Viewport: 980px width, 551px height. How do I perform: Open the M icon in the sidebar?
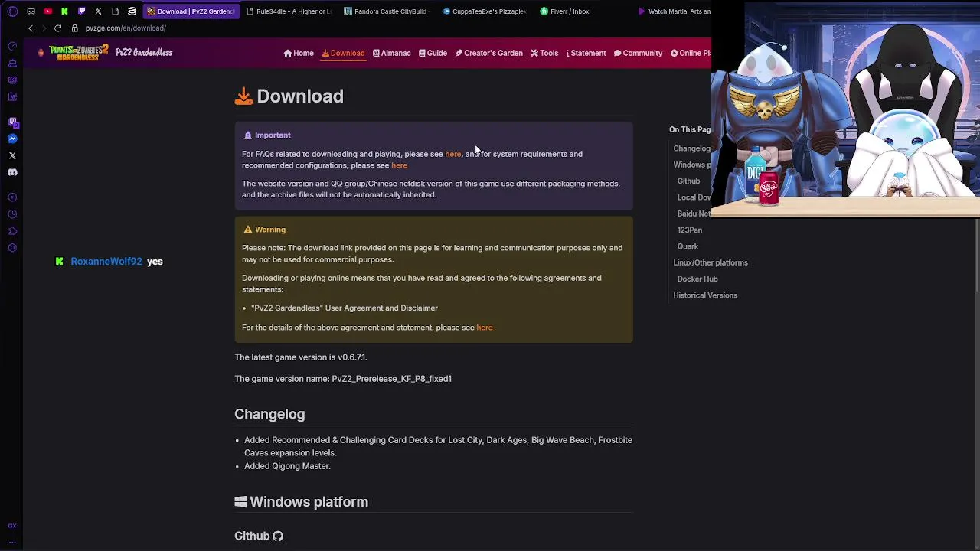pyautogui.click(x=12, y=96)
